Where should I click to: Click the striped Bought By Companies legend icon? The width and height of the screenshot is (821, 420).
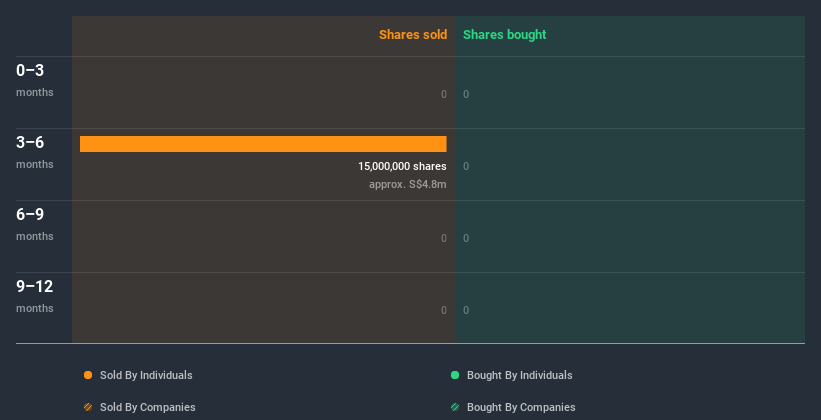click(x=455, y=407)
